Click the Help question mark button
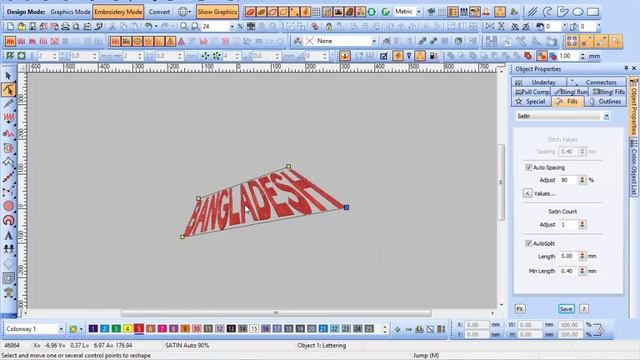 coord(584,309)
